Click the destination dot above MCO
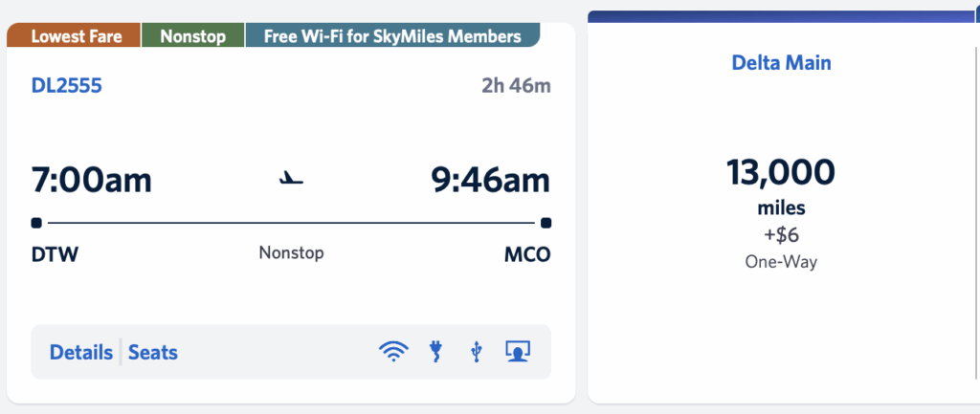This screenshot has width=980, height=414. click(x=546, y=223)
